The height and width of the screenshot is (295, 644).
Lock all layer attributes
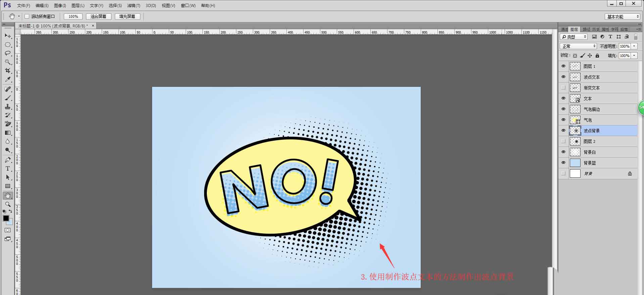(597, 56)
